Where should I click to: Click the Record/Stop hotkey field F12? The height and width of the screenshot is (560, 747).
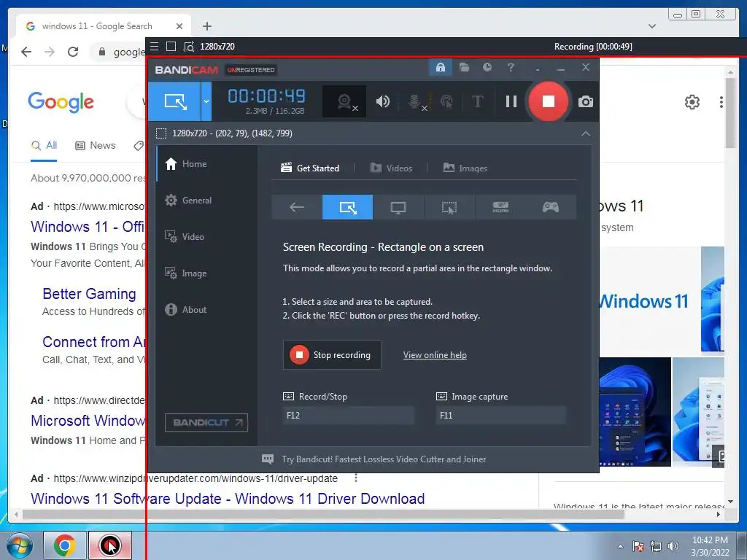click(348, 415)
